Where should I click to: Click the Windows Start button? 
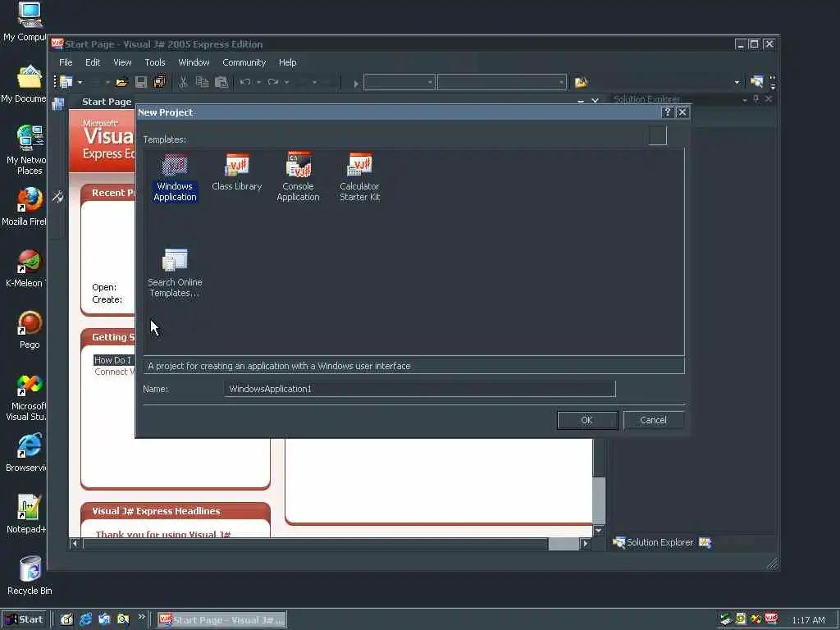(25, 619)
